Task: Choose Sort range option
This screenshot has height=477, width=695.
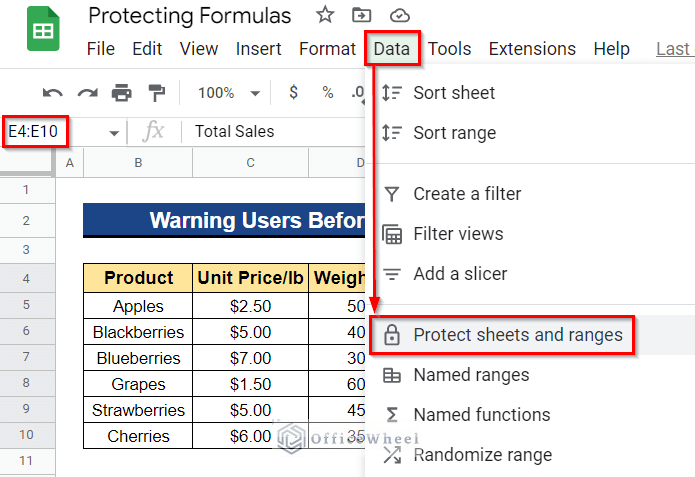Action: point(531,133)
